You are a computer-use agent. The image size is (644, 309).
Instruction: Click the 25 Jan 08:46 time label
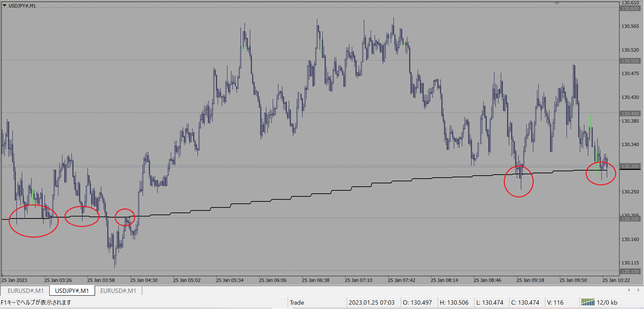(487, 280)
